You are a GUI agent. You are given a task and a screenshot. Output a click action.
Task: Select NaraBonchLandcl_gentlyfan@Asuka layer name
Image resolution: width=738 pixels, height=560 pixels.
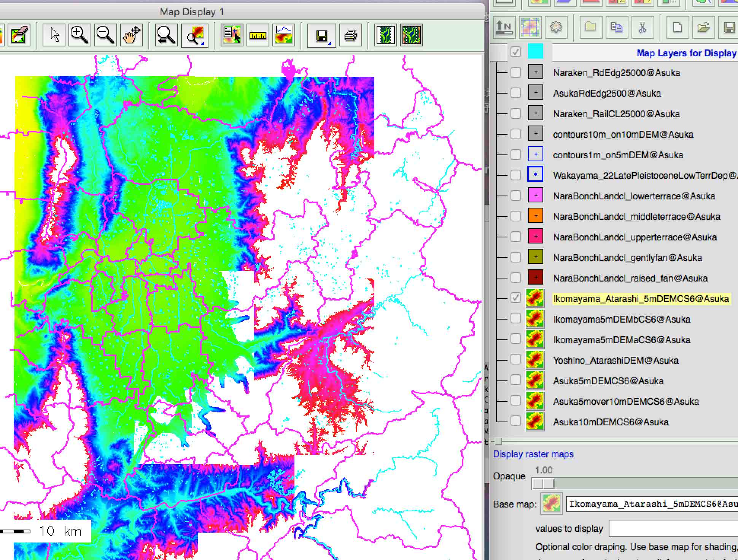[x=627, y=258]
